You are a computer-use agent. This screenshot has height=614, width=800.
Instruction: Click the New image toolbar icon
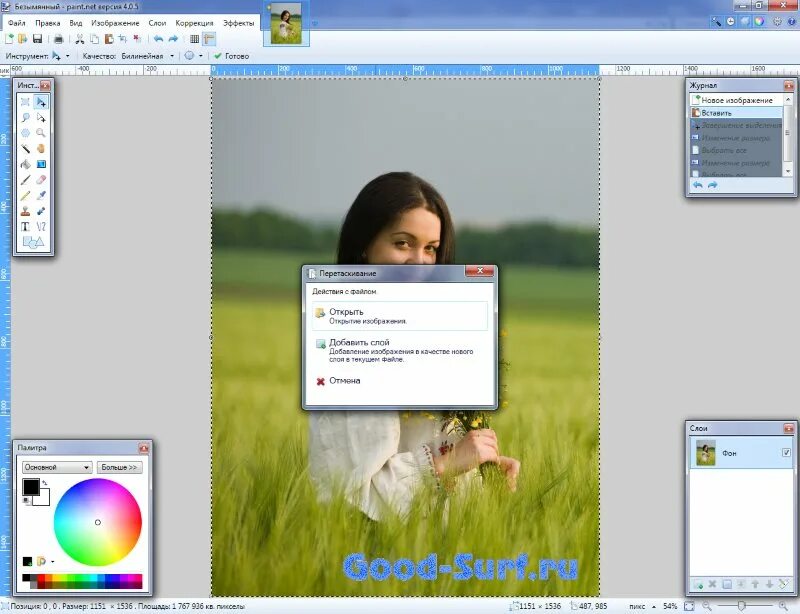(9, 39)
